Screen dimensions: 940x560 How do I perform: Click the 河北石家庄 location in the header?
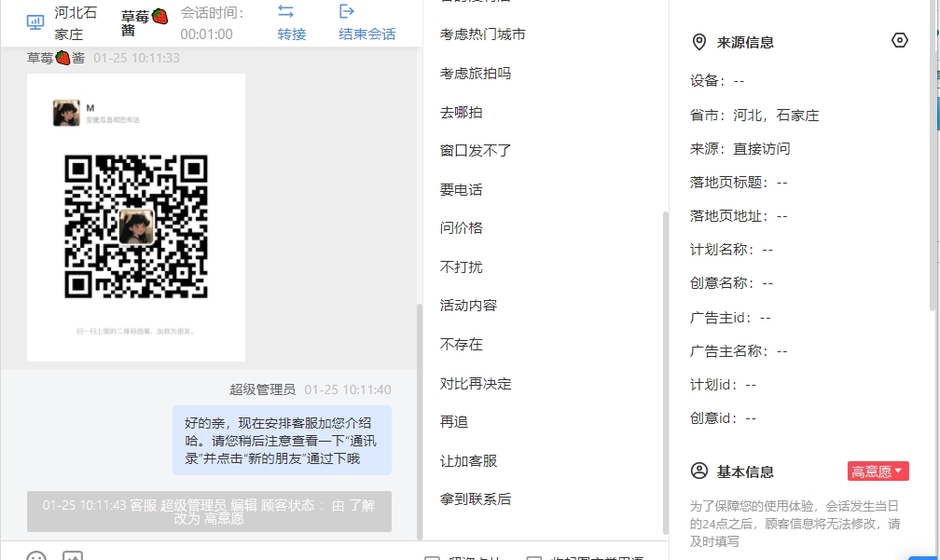tap(76, 22)
